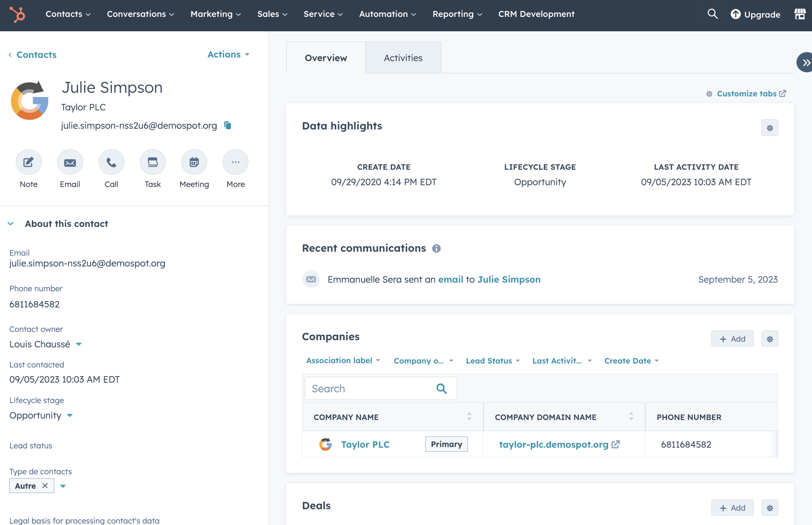The width and height of the screenshot is (812, 525).
Task: Open the Email compose icon
Action: [x=70, y=162]
